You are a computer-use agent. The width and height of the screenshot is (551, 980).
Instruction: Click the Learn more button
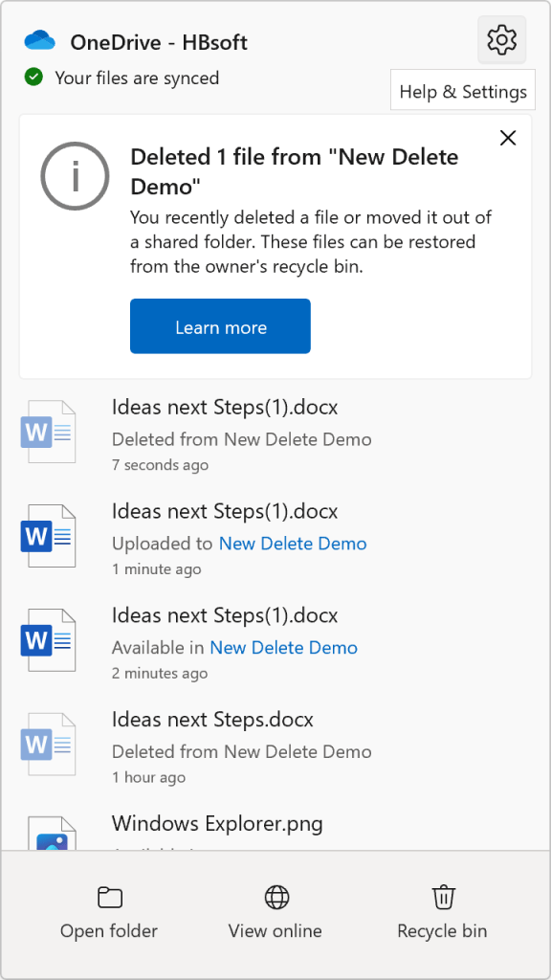(x=220, y=325)
